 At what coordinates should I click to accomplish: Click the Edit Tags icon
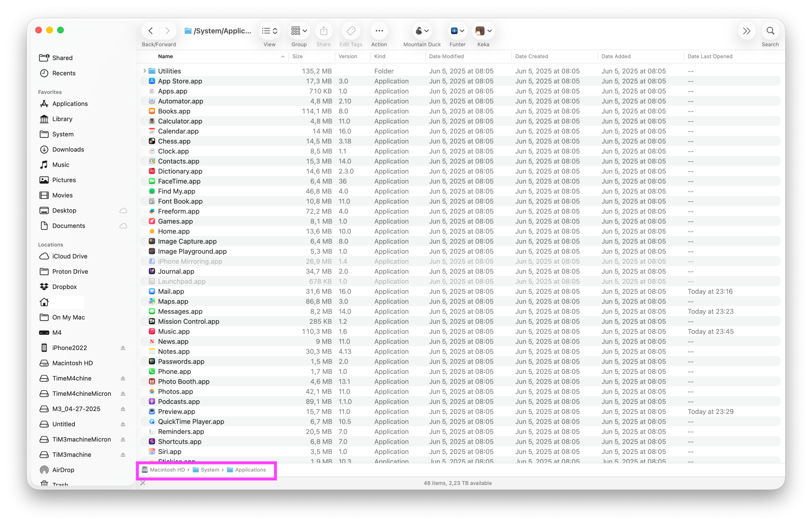click(351, 31)
